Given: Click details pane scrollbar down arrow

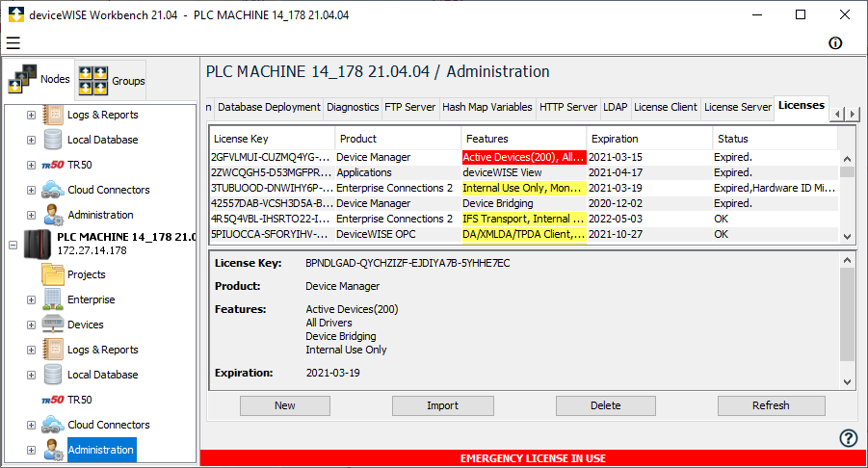Looking at the screenshot, I should pyautogui.click(x=847, y=381).
